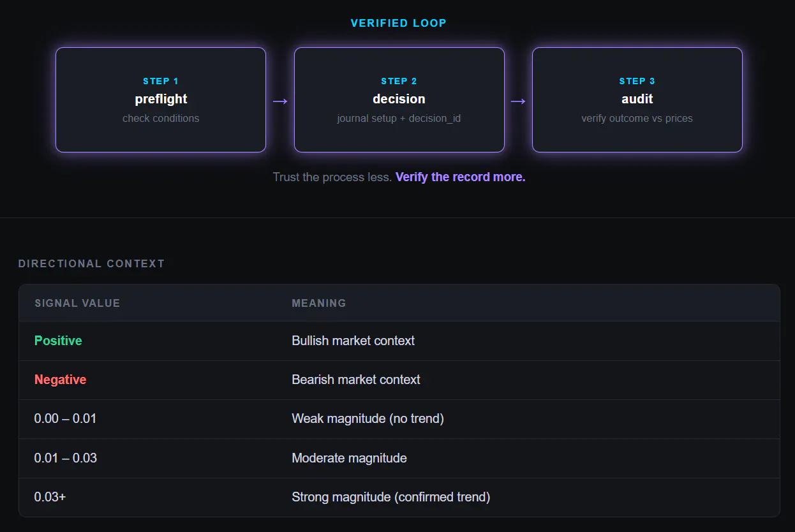Click the 'VERIFIED LOOP' heading
The height and width of the screenshot is (532, 795).
[x=399, y=23]
